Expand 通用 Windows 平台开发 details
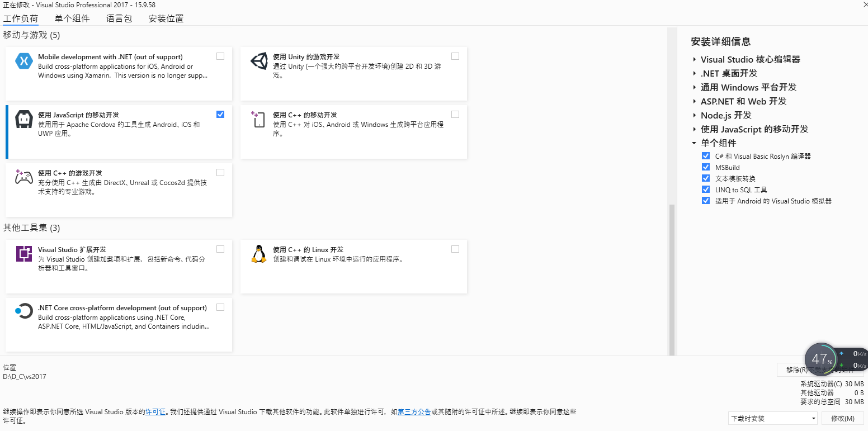 [x=694, y=87]
